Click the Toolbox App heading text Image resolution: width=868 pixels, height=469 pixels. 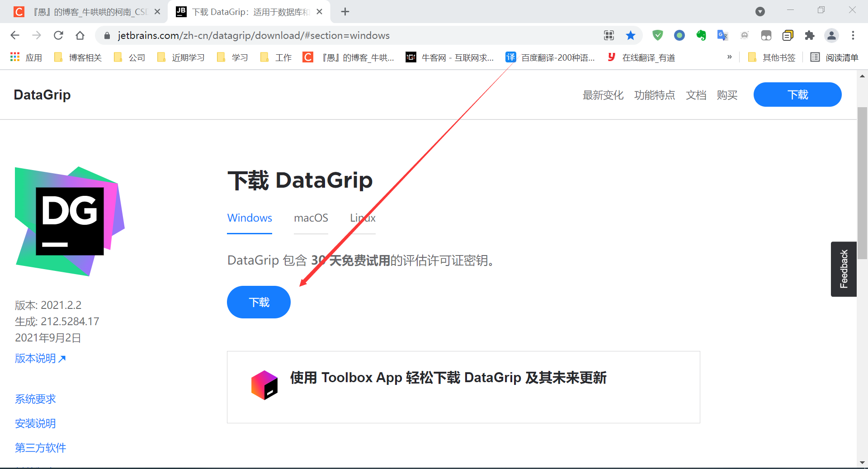pyautogui.click(x=448, y=378)
